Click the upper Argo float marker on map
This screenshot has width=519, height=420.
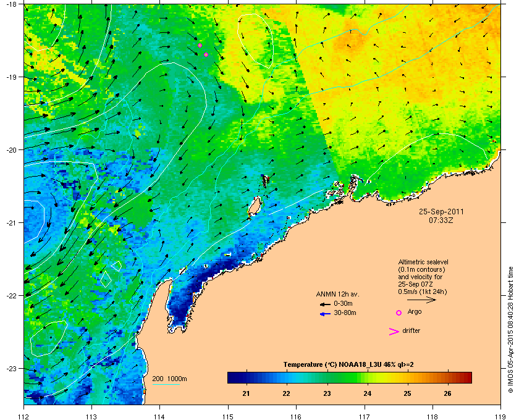(x=200, y=45)
